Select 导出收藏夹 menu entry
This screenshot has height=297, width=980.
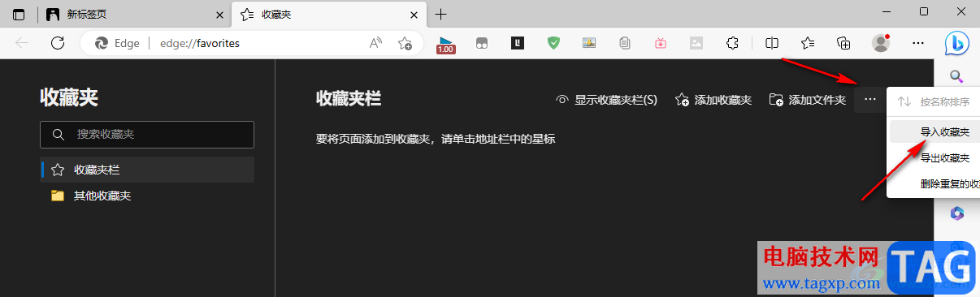pyautogui.click(x=934, y=158)
